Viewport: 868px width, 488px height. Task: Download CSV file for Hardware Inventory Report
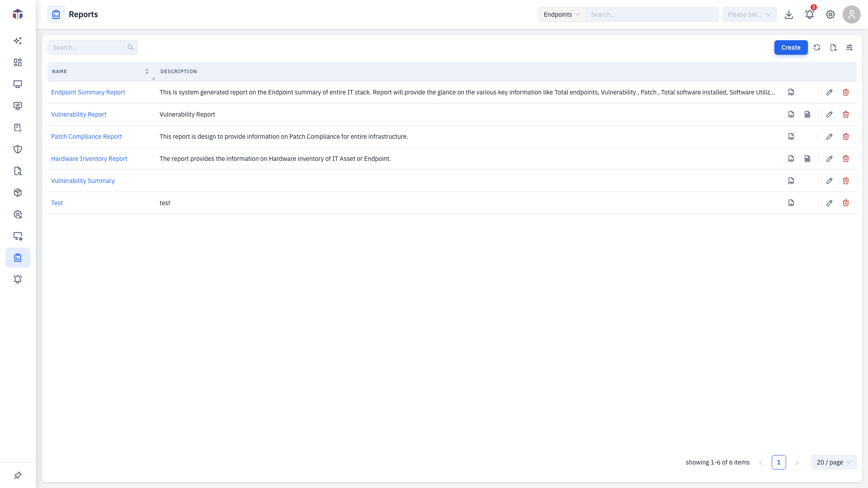(807, 159)
